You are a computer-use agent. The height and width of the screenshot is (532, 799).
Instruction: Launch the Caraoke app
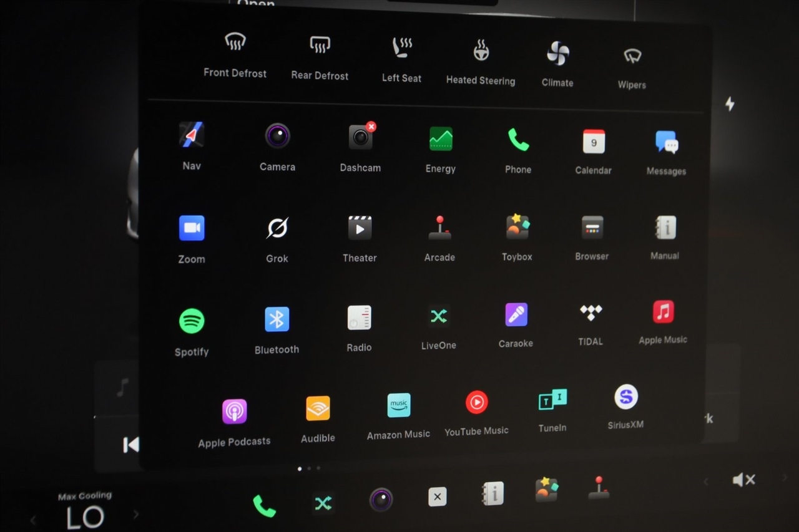(x=516, y=315)
